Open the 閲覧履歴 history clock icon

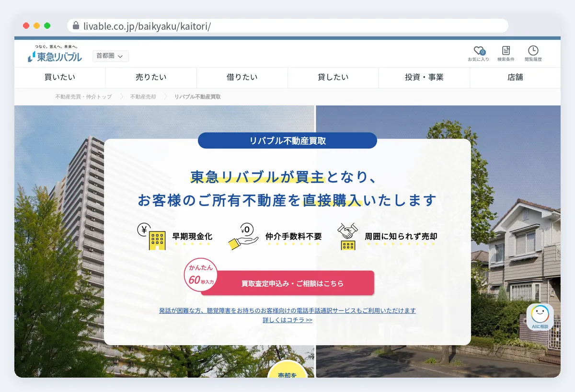tap(533, 53)
